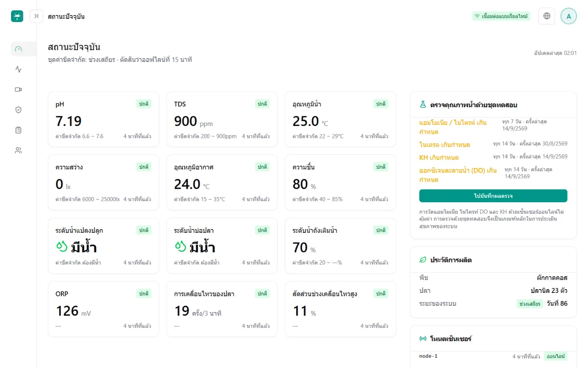The height and width of the screenshot is (368, 588).
Task: Click สัดส่วนช่วงเคลื่อนไหวสูง value 11
Action: pyautogui.click(x=300, y=311)
